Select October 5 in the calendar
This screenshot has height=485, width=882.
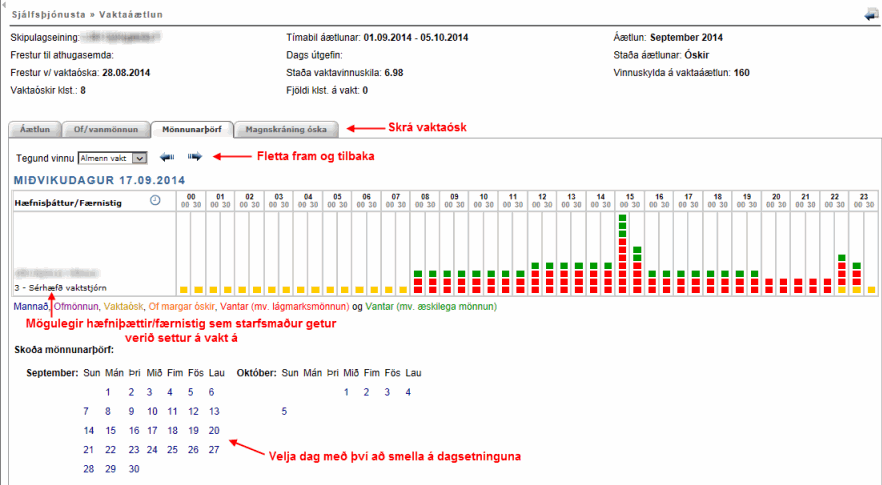pos(284,411)
